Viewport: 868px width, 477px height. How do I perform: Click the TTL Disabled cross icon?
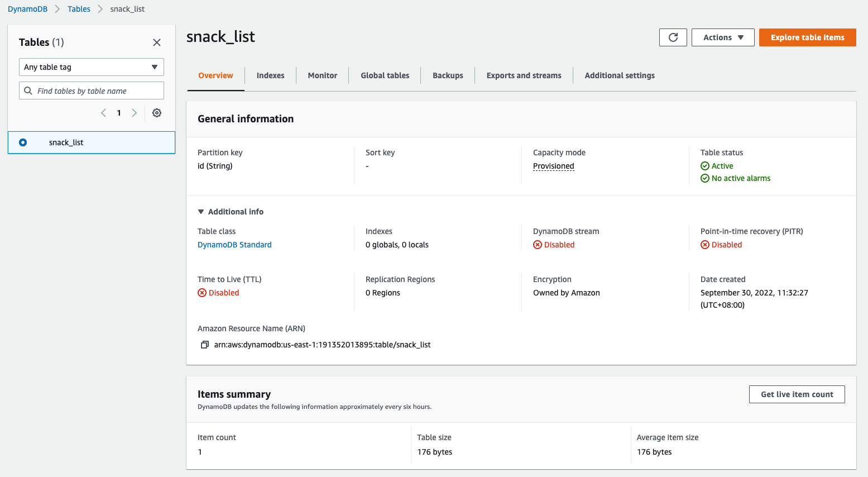click(202, 293)
